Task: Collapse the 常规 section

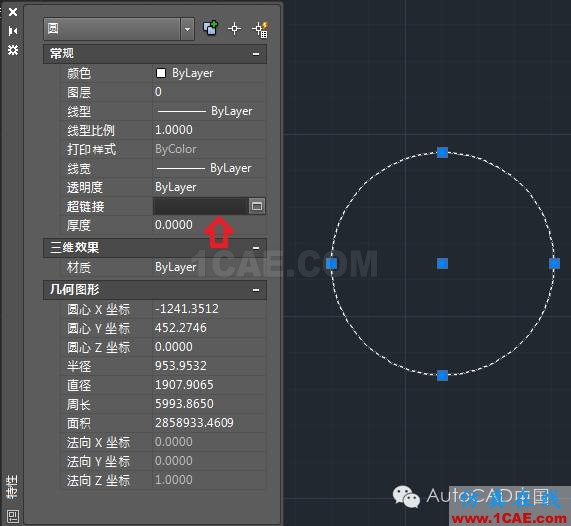Action: pyautogui.click(x=256, y=54)
